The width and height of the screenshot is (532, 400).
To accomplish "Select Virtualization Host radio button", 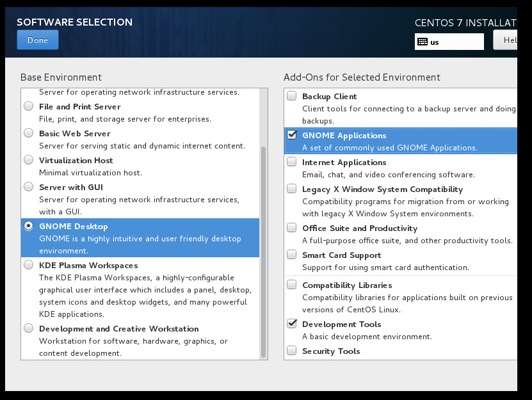I will (29, 160).
